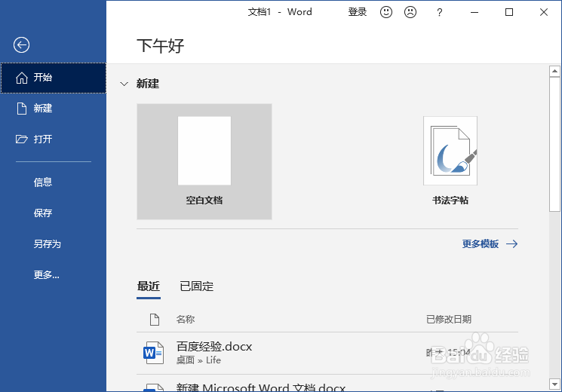562x392 pixels.
Task: Click the back arrow circle icon
Action: [x=22, y=45]
